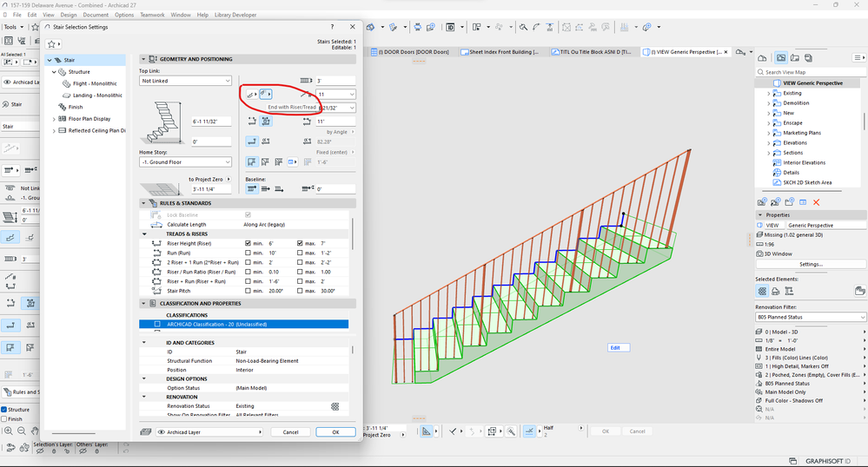
Task: Enable the Stair Pitch min checkbox
Action: [x=248, y=291]
